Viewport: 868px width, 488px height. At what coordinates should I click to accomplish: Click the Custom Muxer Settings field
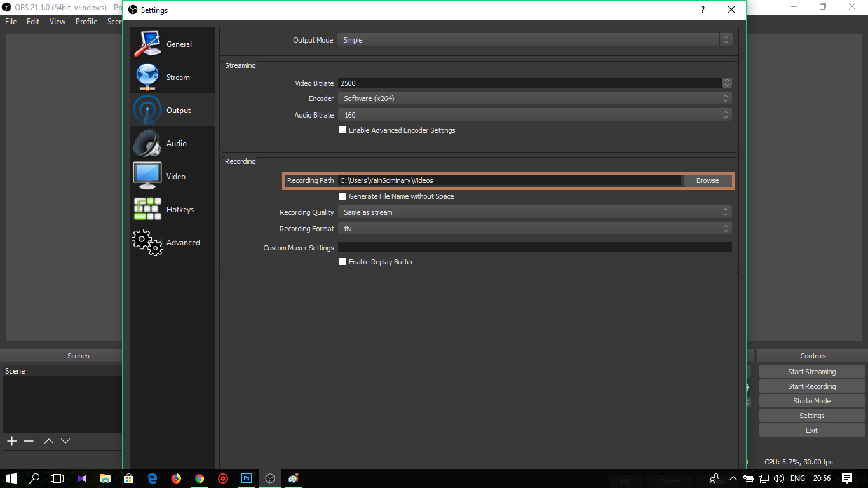(535, 247)
